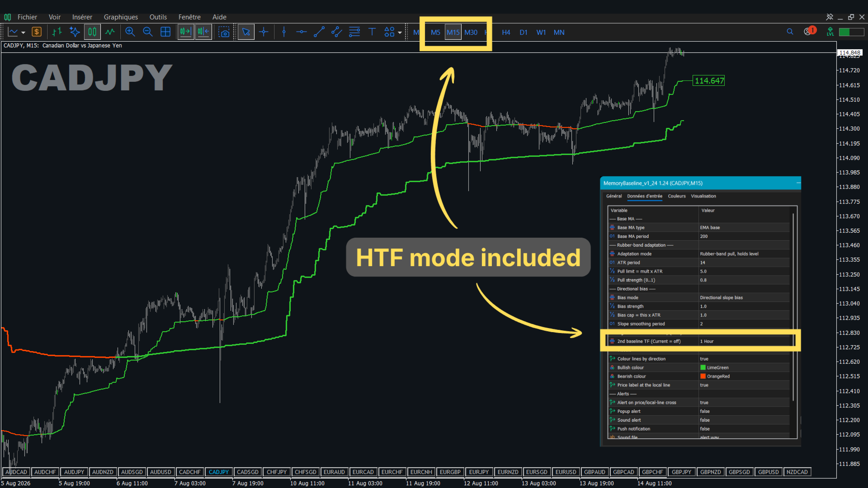Toggle chart auto-scroll button
868x488 pixels.
tap(185, 32)
